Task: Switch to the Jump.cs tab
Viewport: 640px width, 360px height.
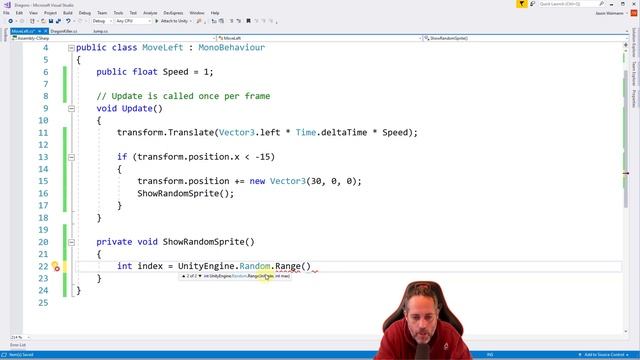Action: pos(100,31)
